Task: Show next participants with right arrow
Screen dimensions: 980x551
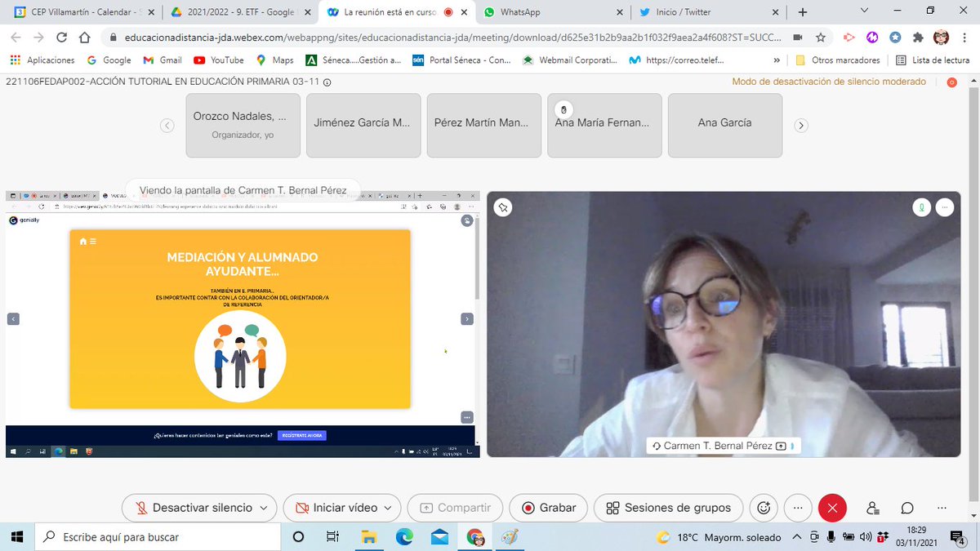Action: pyautogui.click(x=801, y=126)
